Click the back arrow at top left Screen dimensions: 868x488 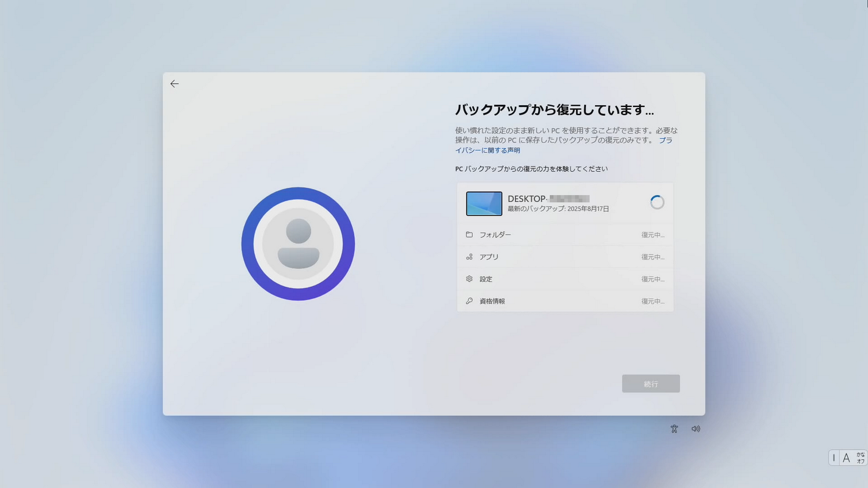(174, 83)
